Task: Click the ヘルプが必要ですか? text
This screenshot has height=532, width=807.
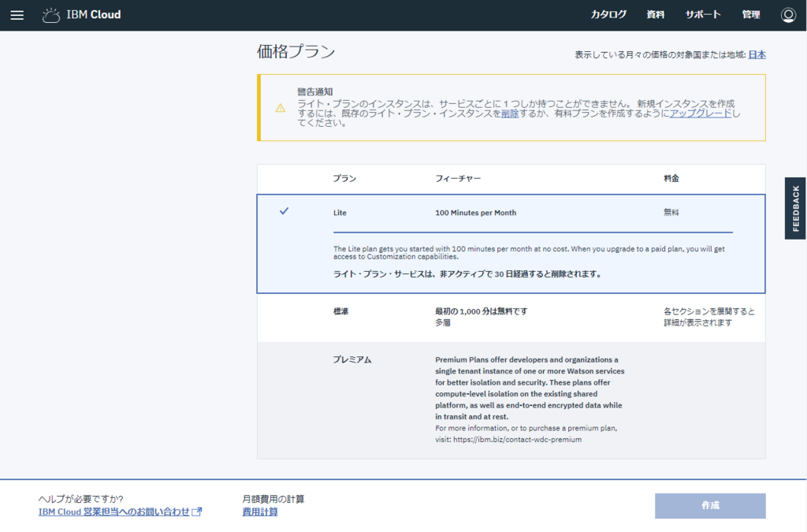Action: (x=81, y=499)
